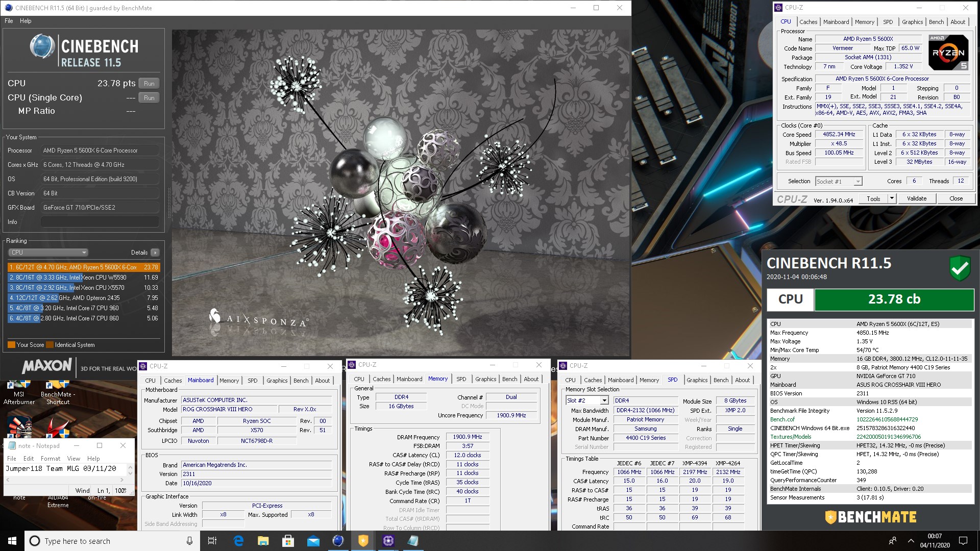Click the Cinebench rendered scene image
The image size is (980, 551).
pyautogui.click(x=401, y=193)
